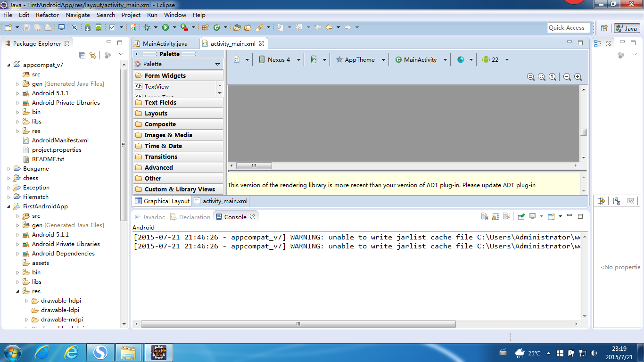Switch to the Javadoc tab
Screen dimensions: 644x362
point(150,217)
